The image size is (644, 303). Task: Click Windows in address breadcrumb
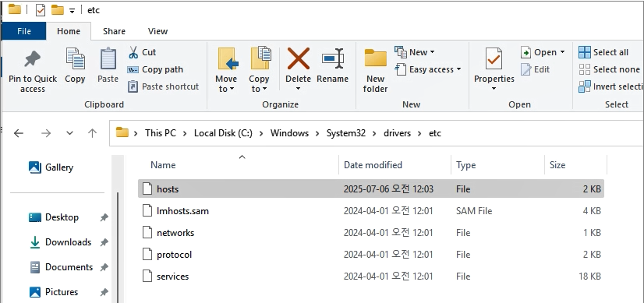(289, 133)
